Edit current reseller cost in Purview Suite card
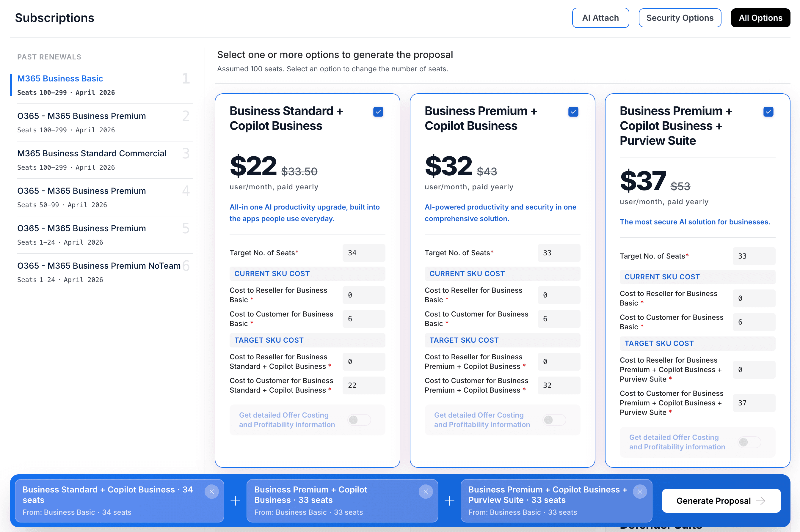 click(754, 299)
